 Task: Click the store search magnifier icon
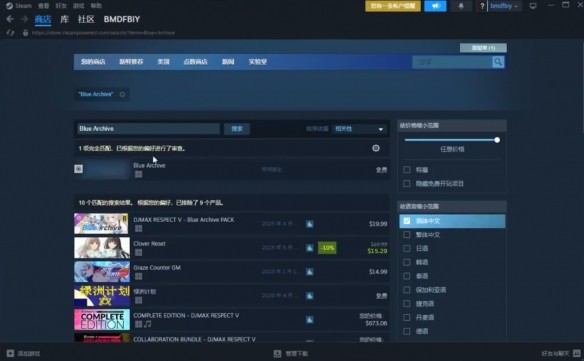[x=498, y=62]
